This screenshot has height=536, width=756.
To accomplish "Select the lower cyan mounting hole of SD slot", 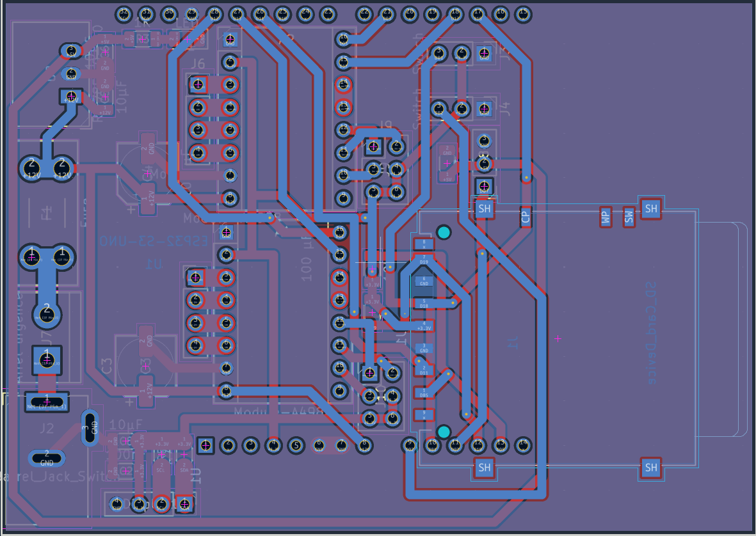I will click(444, 432).
